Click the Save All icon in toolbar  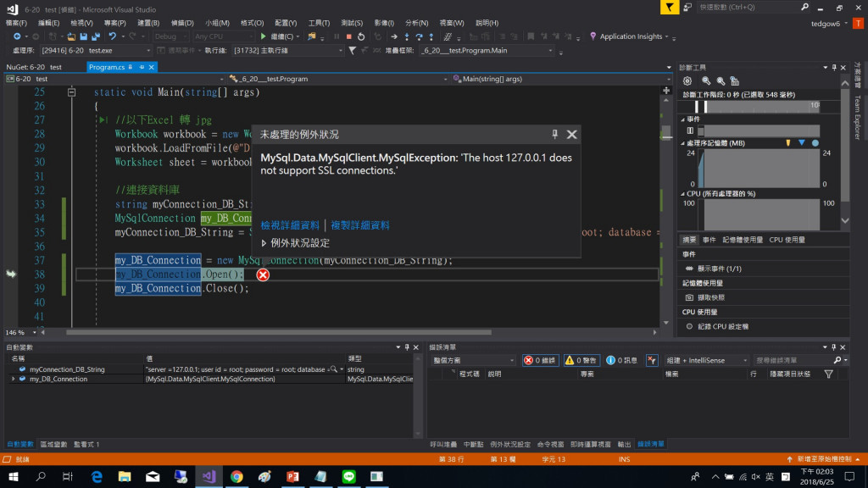click(95, 36)
